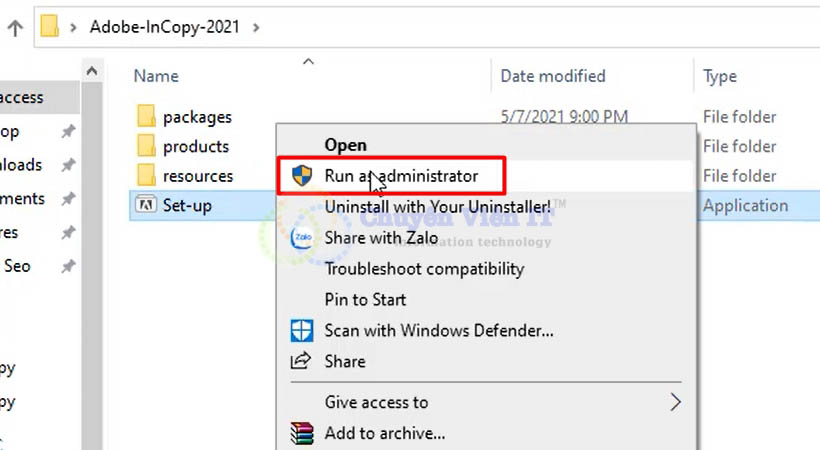Click the packages folder icon

click(145, 117)
